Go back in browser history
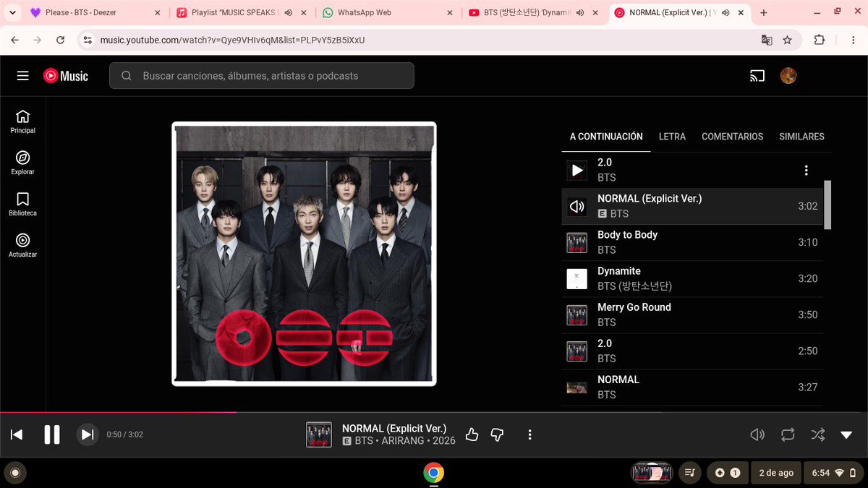 pos(15,40)
